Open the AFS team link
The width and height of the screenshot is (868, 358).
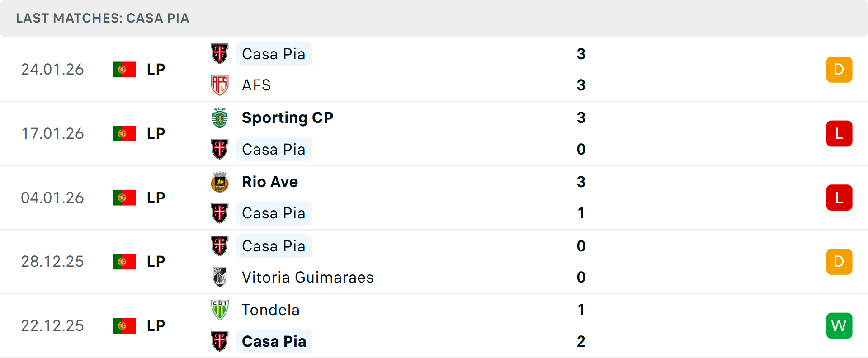pos(256,85)
